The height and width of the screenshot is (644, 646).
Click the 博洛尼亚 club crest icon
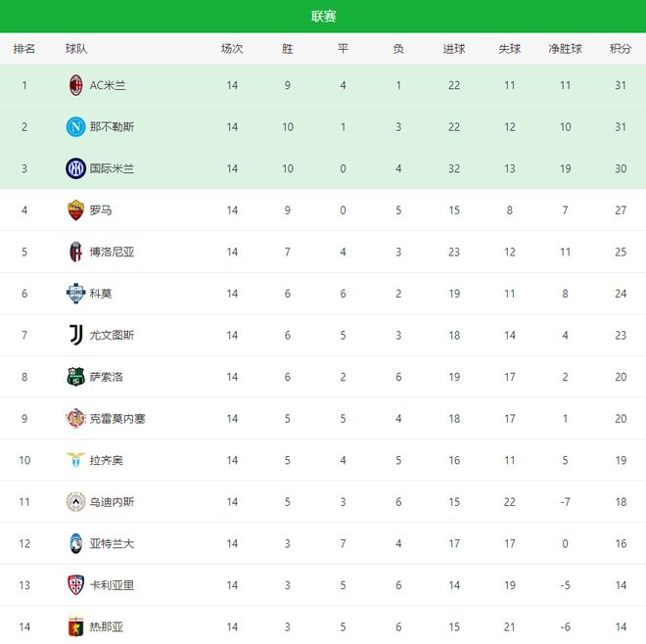[x=75, y=252]
